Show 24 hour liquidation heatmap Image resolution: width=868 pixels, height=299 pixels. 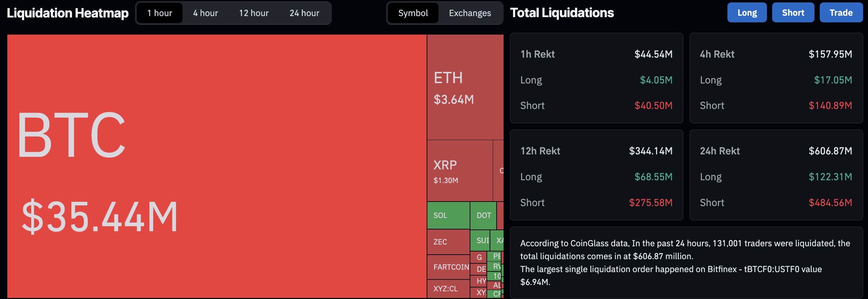pyautogui.click(x=304, y=13)
